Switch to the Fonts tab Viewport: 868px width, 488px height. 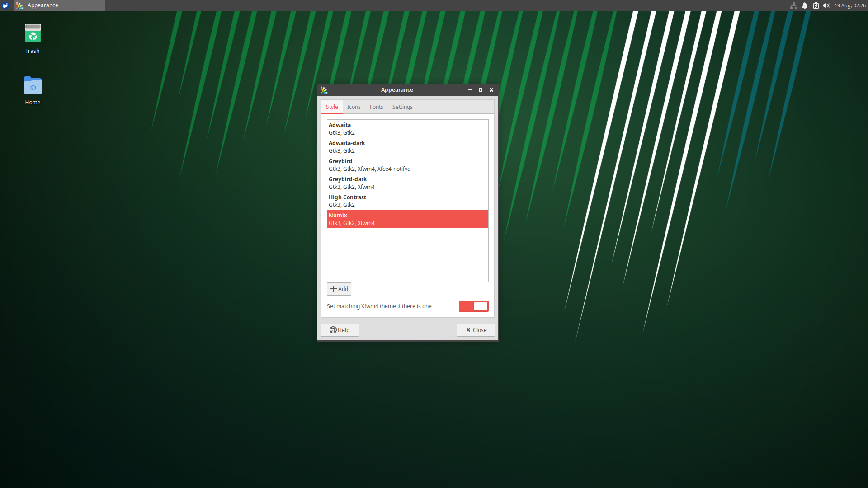point(376,107)
